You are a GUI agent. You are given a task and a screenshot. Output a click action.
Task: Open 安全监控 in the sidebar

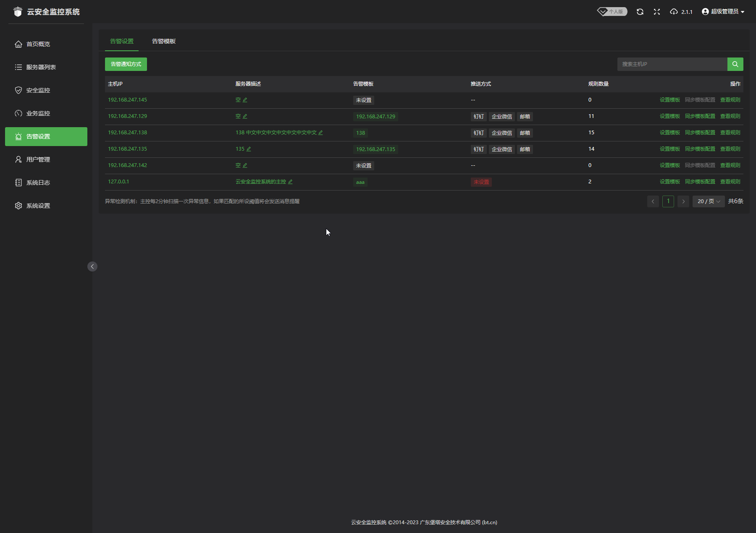point(38,90)
